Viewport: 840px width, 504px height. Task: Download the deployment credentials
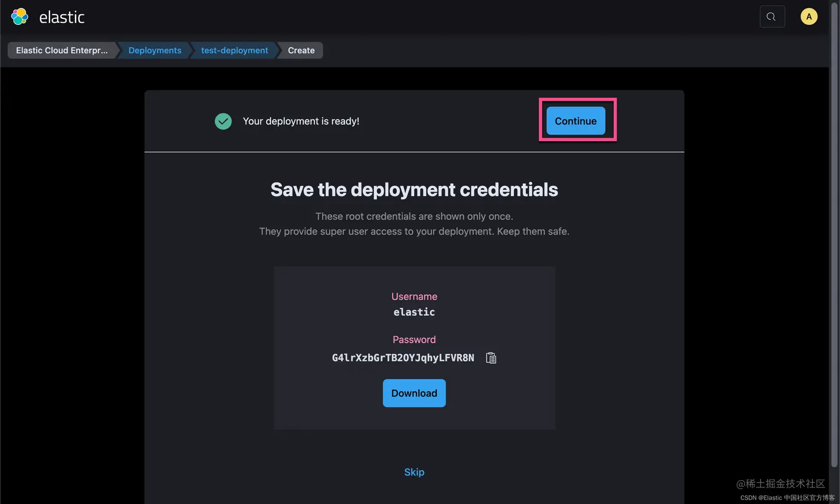pos(414,393)
